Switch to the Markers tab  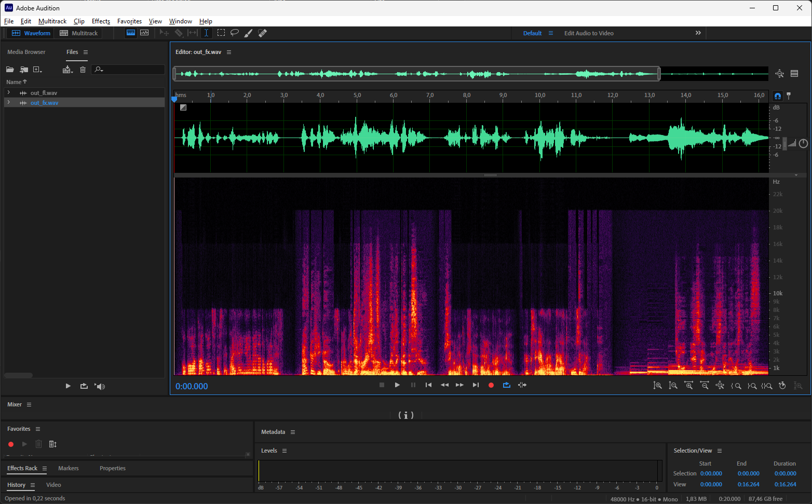[69, 468]
